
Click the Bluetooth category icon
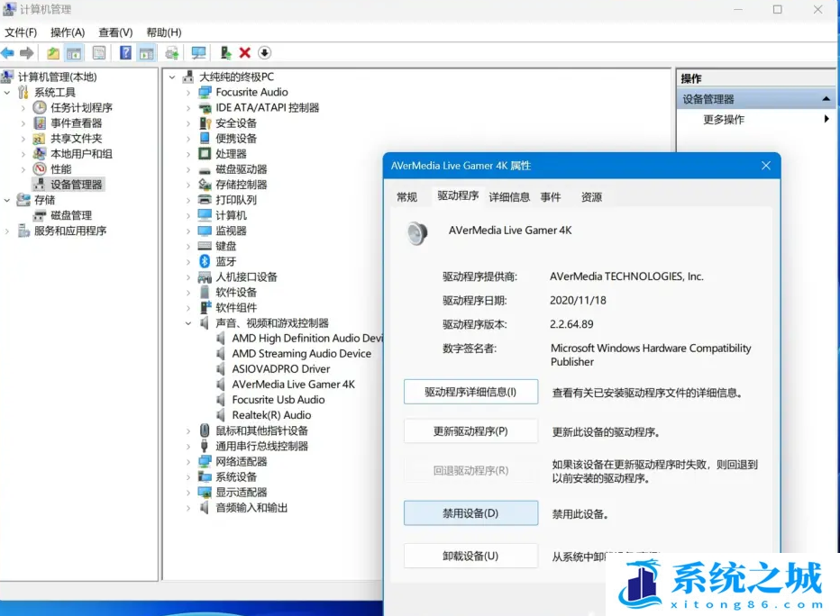pos(205,261)
